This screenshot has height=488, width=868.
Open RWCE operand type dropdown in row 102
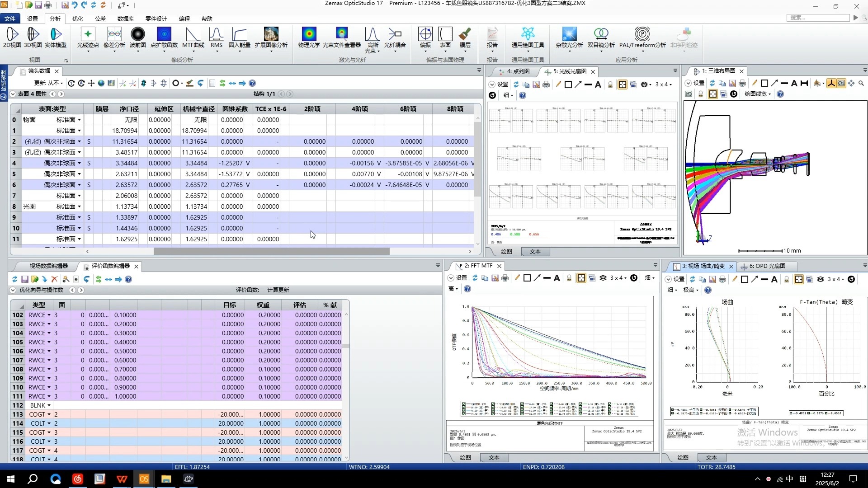coord(49,315)
